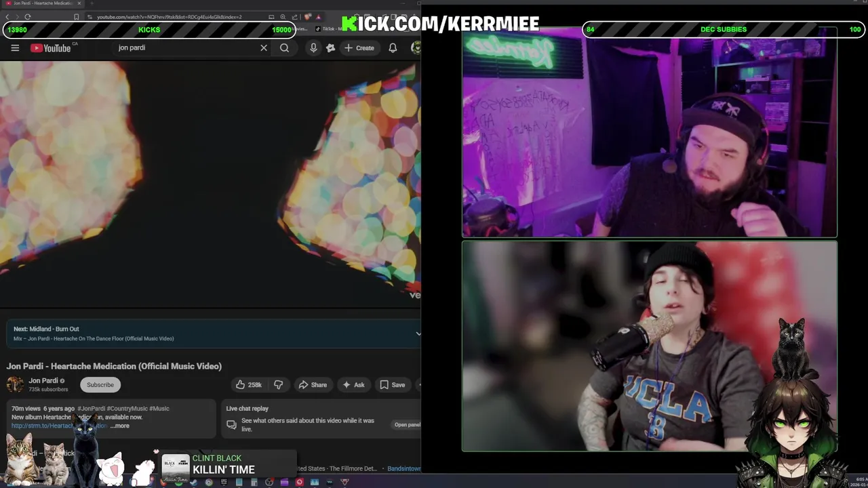868x488 pixels.
Task: Open the YouTube hamburger guide menu
Action: 15,48
